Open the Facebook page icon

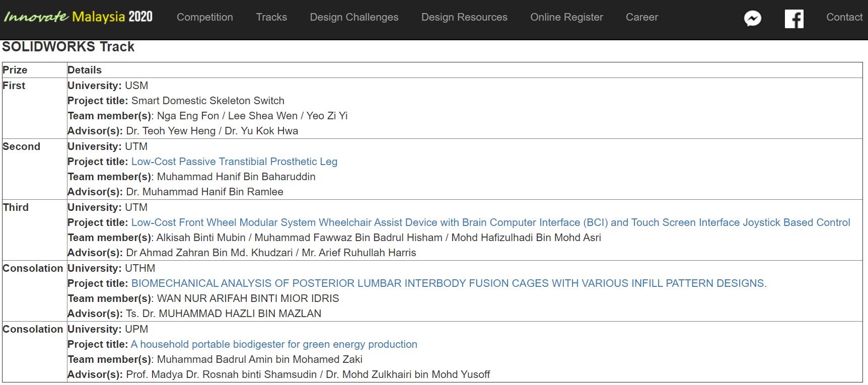click(794, 19)
